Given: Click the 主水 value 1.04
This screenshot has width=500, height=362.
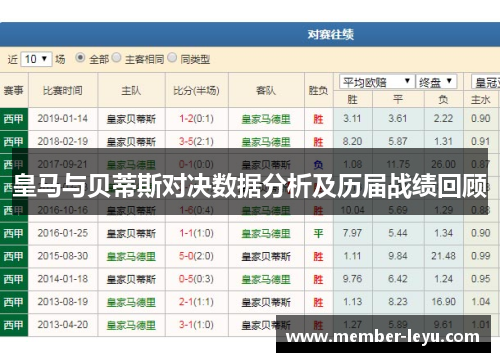Looking at the screenshot, I should (481, 302).
